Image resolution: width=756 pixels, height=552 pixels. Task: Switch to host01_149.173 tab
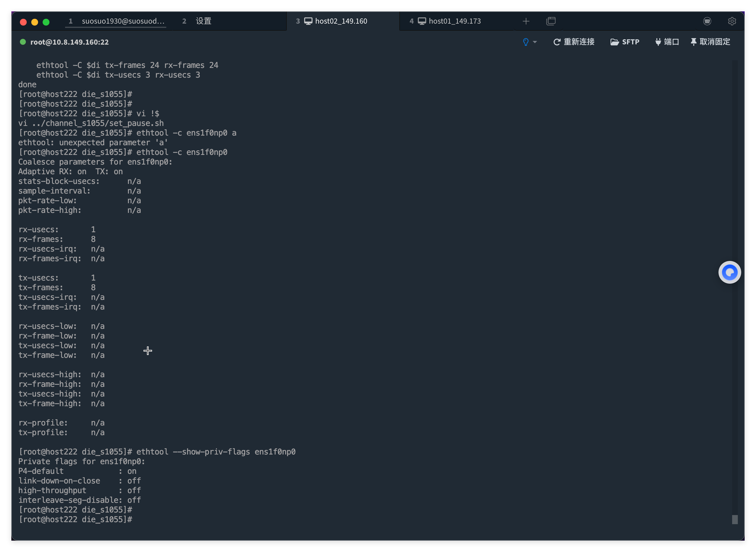click(454, 21)
